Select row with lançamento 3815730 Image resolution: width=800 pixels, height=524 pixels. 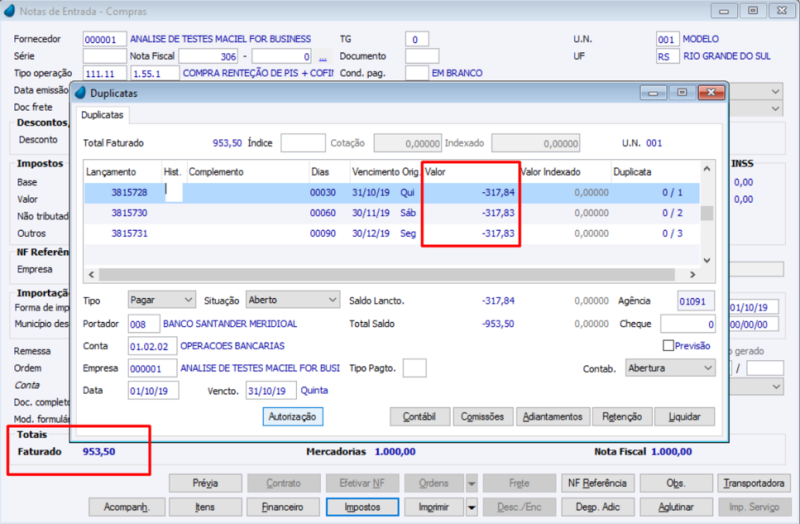(x=391, y=213)
